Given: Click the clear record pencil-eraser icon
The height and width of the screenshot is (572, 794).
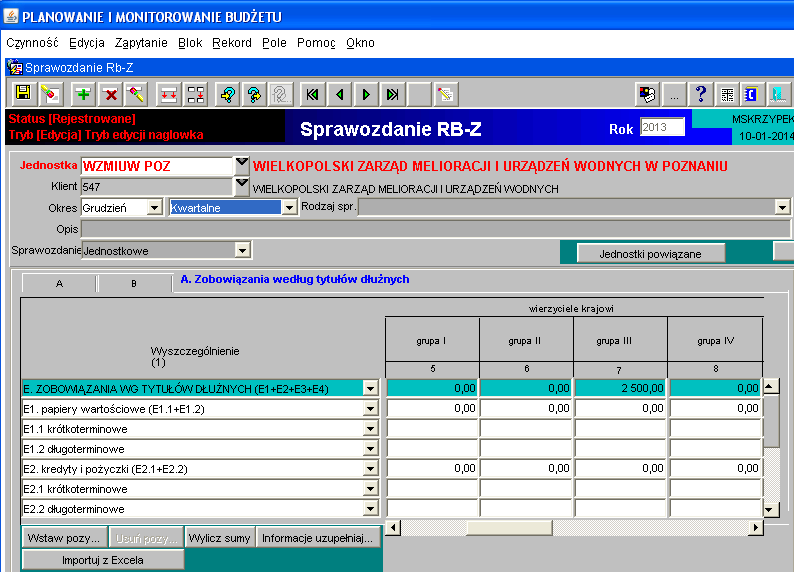Looking at the screenshot, I should [136, 94].
